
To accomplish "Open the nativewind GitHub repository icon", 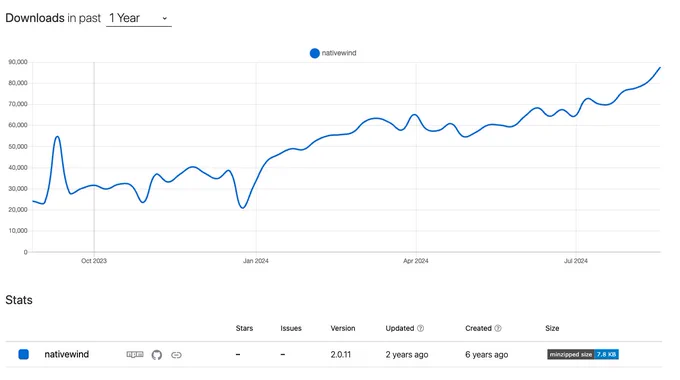I will [x=157, y=355].
